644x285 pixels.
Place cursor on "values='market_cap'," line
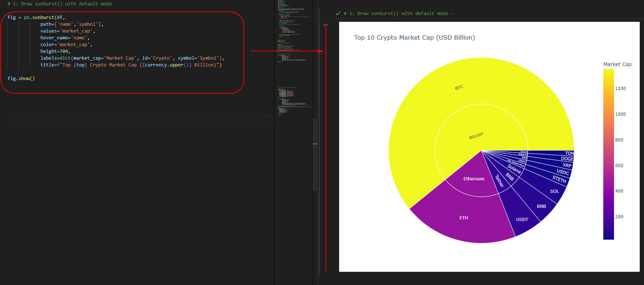click(68, 31)
